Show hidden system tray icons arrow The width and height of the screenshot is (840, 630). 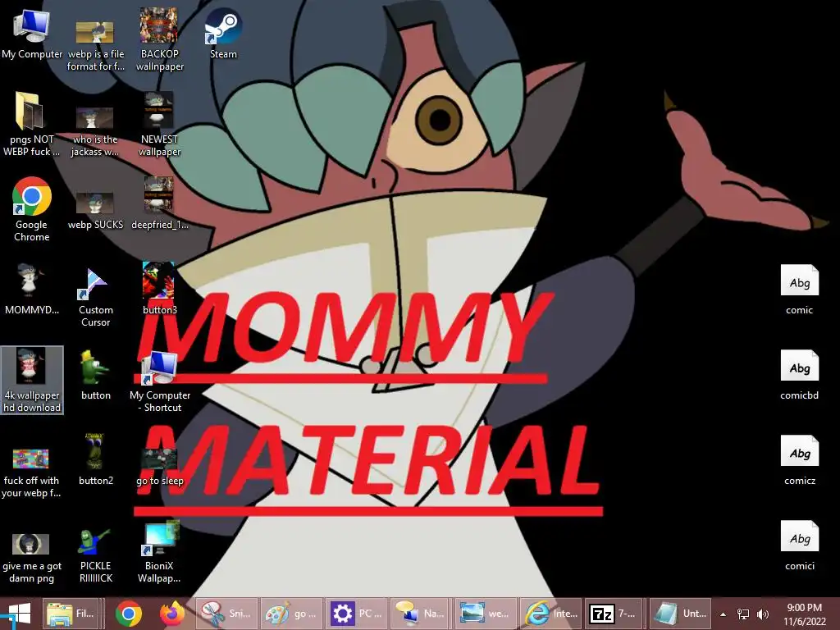coord(724,614)
